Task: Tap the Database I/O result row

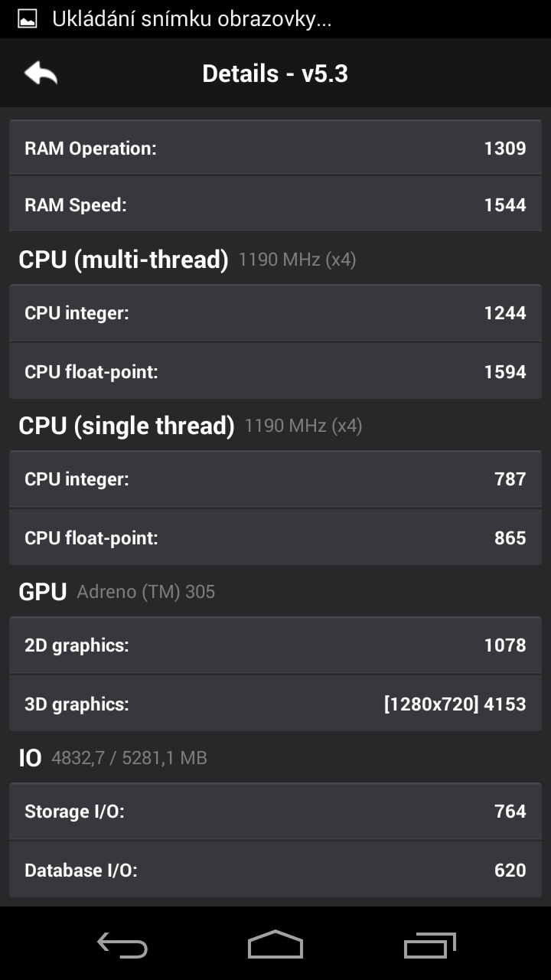Action: click(275, 870)
